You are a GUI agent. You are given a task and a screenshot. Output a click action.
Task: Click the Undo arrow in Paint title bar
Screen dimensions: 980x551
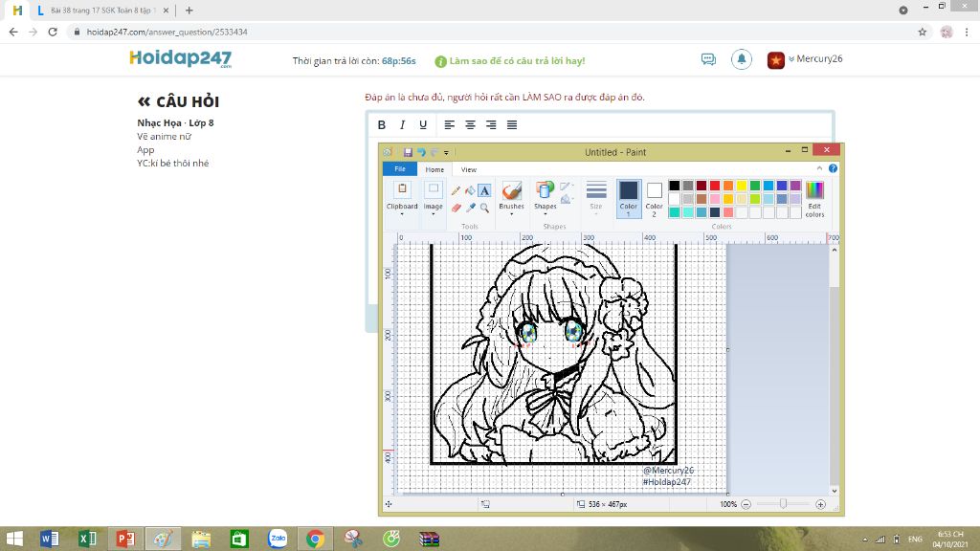(421, 152)
